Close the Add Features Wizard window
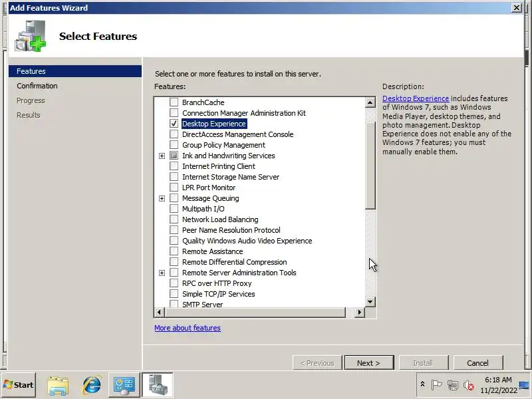This screenshot has height=399, width=532. tap(517, 7)
